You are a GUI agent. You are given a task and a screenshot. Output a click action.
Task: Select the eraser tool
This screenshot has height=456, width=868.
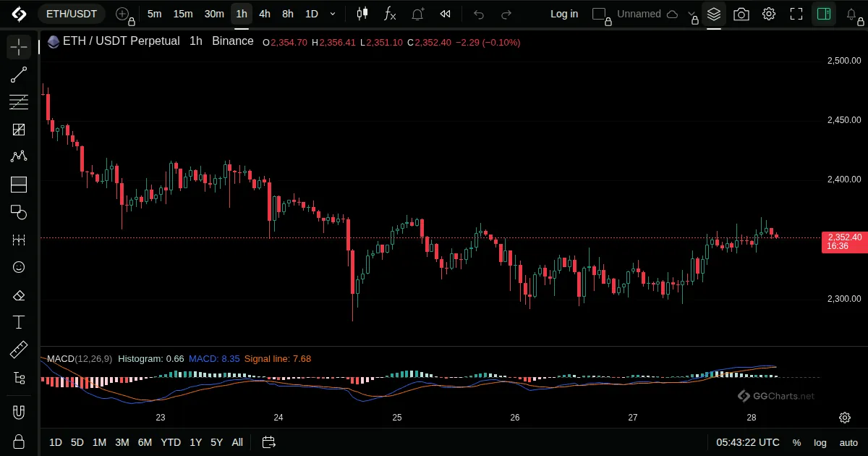point(19,295)
